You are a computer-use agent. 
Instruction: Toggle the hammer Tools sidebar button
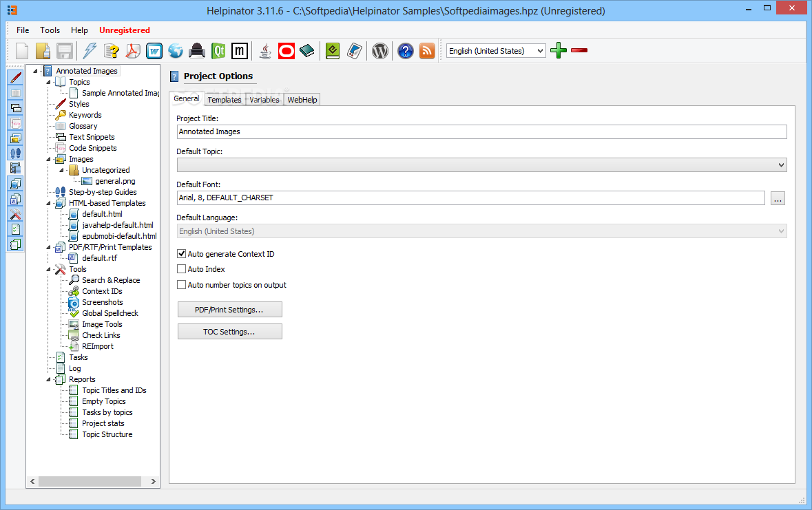[x=16, y=214]
